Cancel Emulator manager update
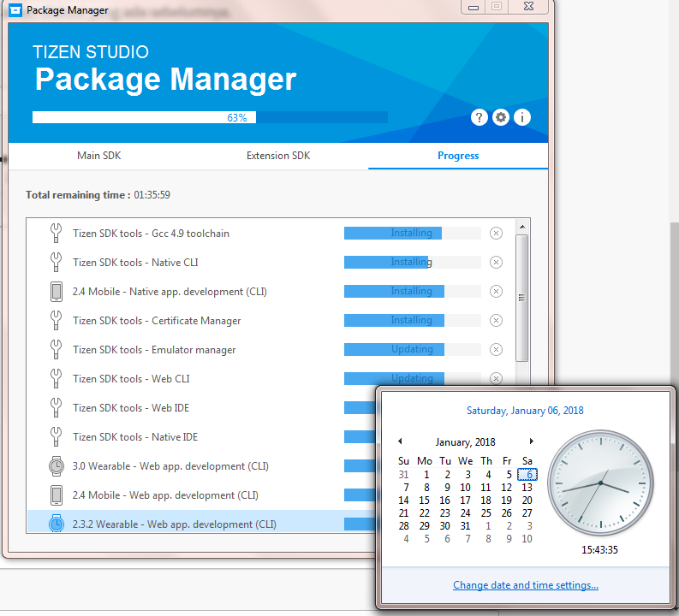The height and width of the screenshot is (616, 679). (496, 350)
